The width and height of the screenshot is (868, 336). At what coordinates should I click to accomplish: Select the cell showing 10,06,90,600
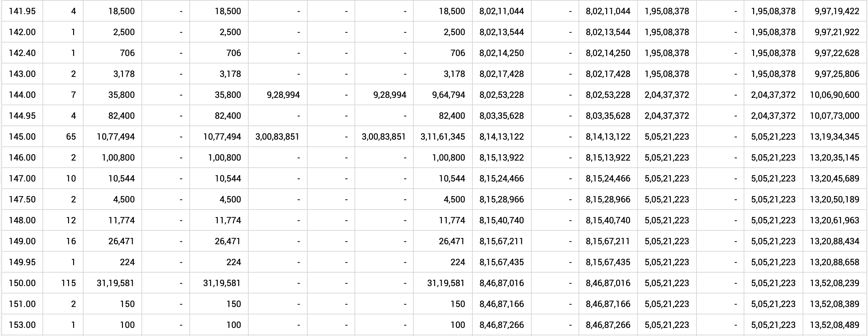pyautogui.click(x=834, y=95)
